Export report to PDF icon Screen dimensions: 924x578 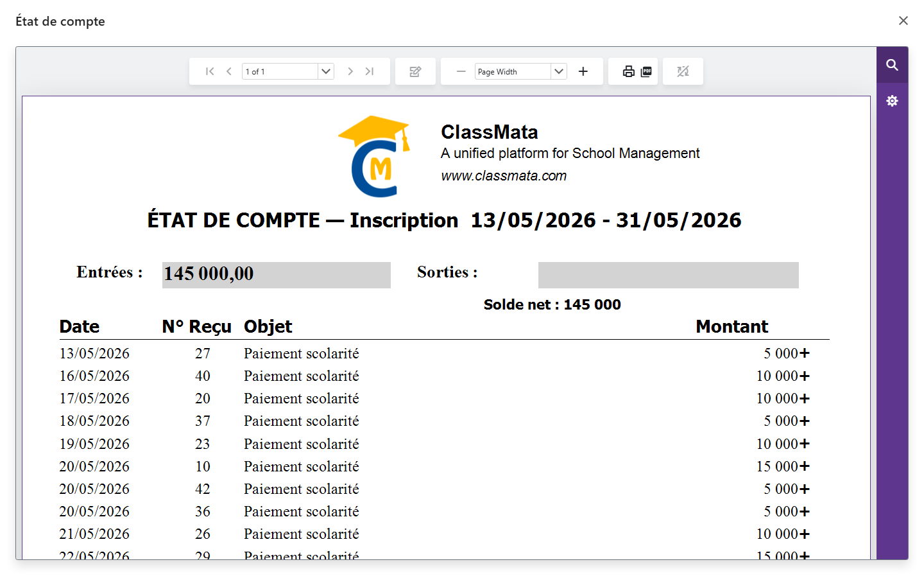coord(646,71)
